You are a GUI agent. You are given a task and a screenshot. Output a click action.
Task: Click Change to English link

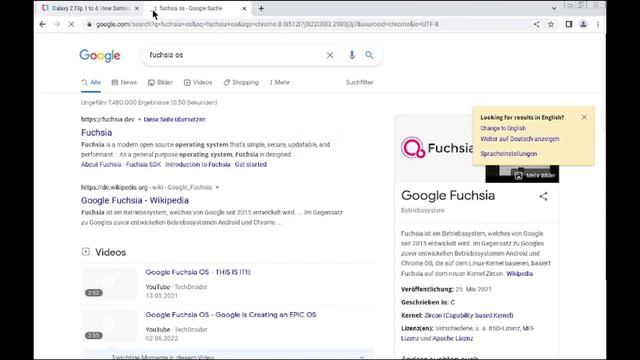coord(503,128)
